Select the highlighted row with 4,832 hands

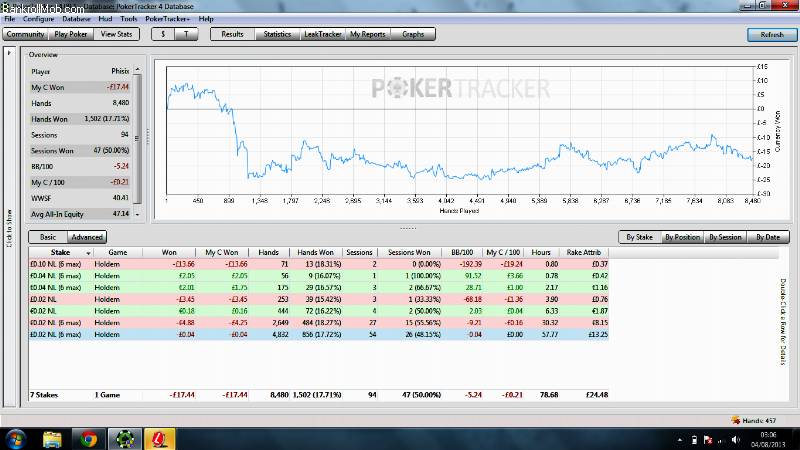[318, 335]
